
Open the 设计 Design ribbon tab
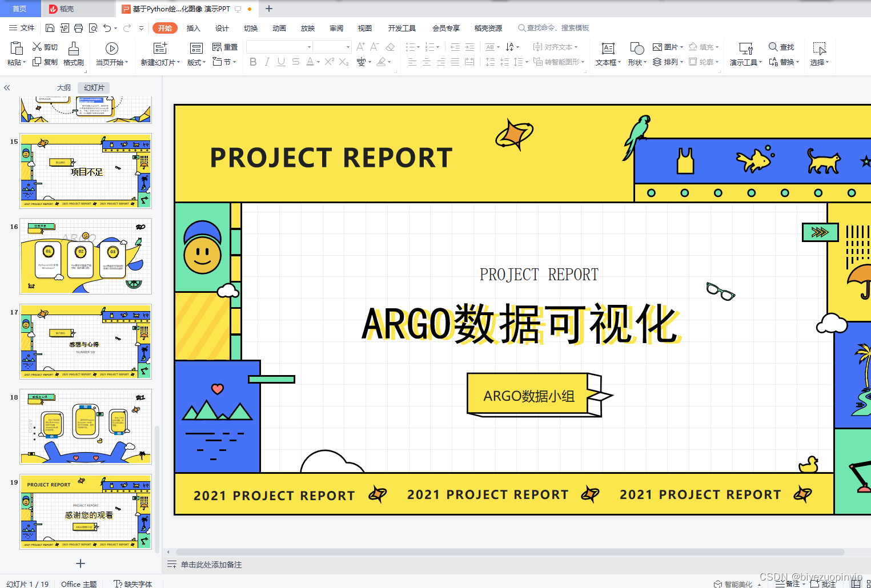222,28
